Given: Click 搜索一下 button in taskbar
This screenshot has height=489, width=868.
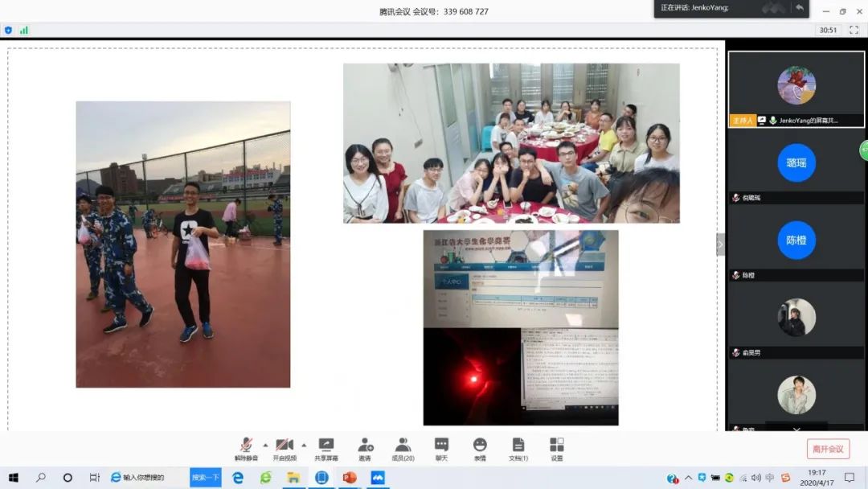Looking at the screenshot, I should (205, 478).
